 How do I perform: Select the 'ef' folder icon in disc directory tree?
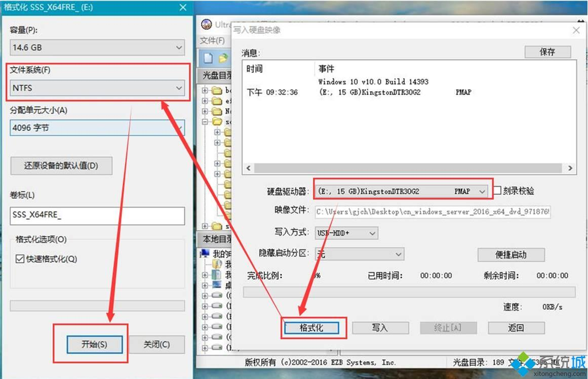point(217,101)
